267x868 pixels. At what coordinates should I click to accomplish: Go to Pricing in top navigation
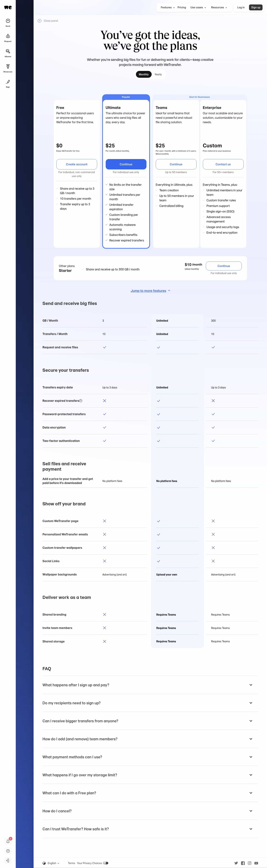(182, 7)
